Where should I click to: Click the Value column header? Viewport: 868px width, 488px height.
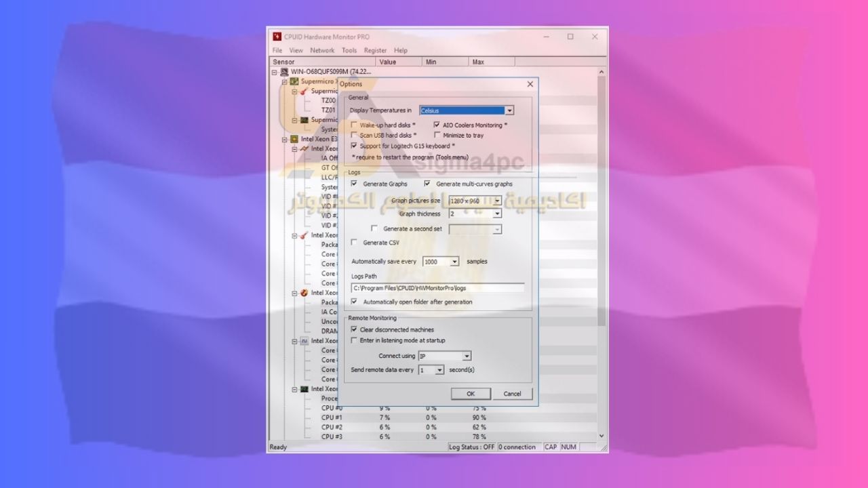click(400, 62)
